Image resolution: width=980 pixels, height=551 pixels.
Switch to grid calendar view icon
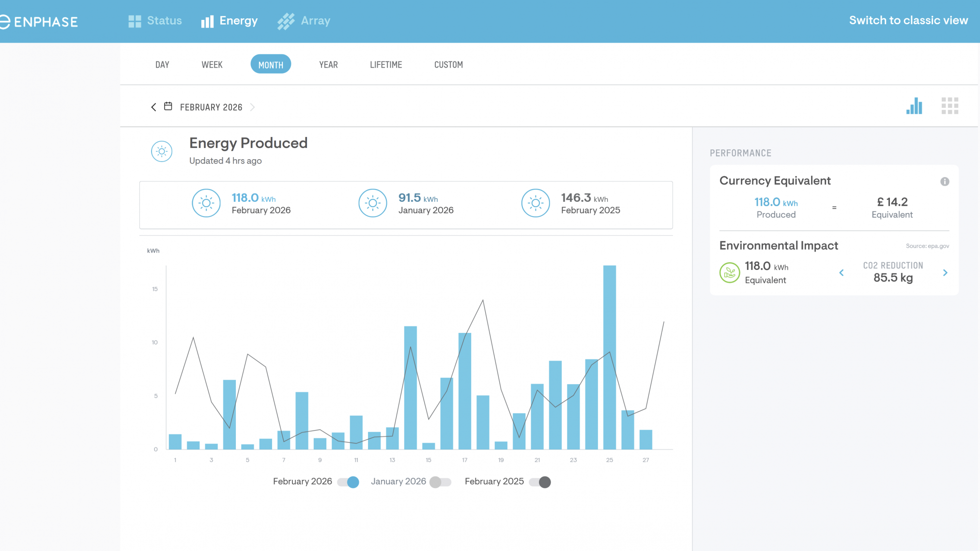coord(949,106)
